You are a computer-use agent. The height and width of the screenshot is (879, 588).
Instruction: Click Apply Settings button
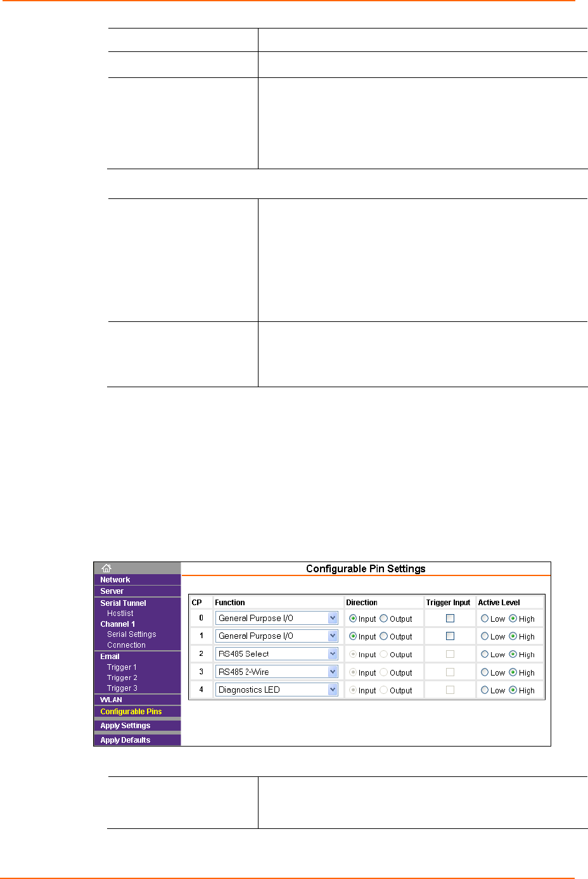[125, 726]
